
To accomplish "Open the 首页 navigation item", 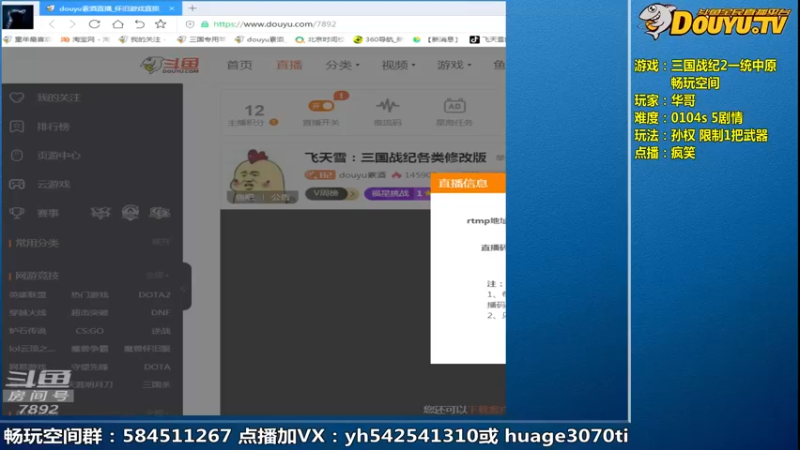I will point(239,65).
